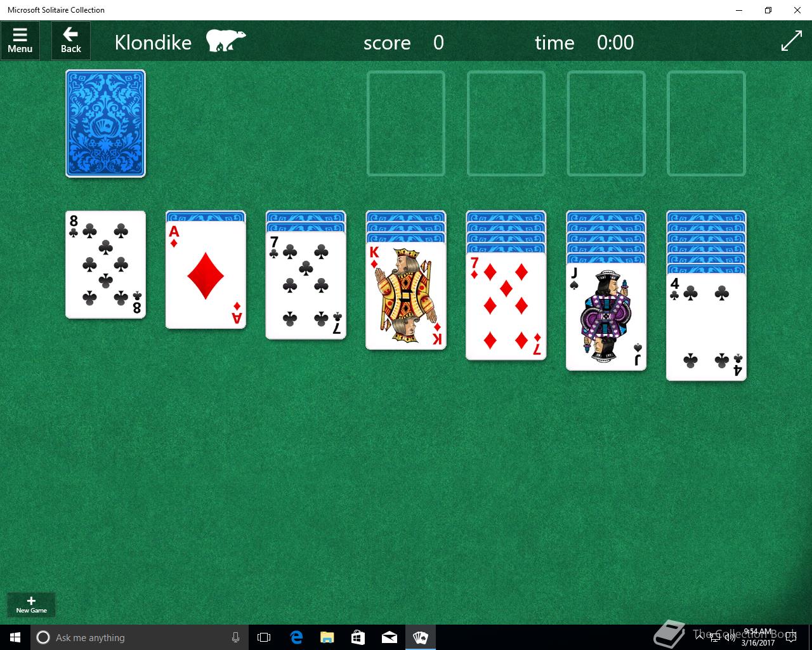812x650 pixels.
Task: Toggle fullscreen with the diagonal arrows icon
Action: click(791, 41)
